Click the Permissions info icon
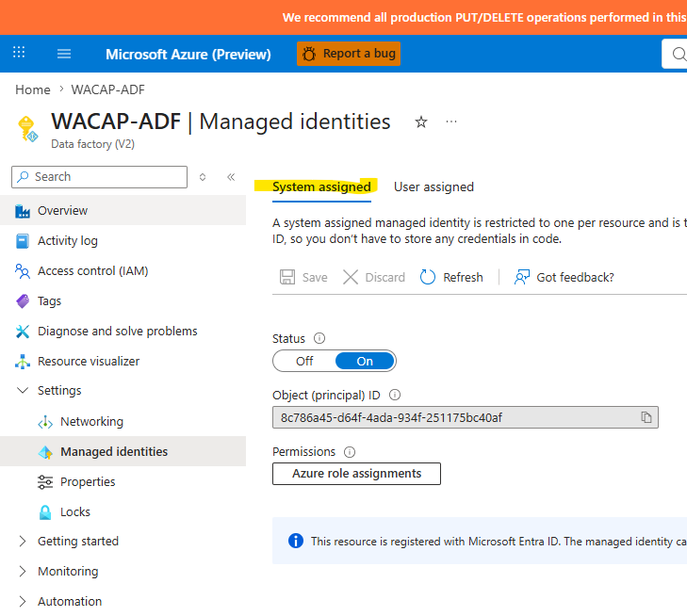This screenshot has width=687, height=616. tap(350, 452)
